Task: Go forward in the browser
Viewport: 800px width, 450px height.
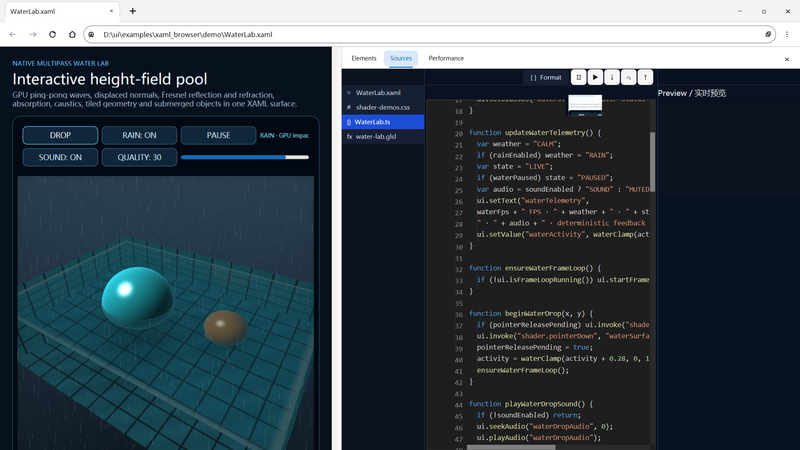Action: [x=33, y=35]
